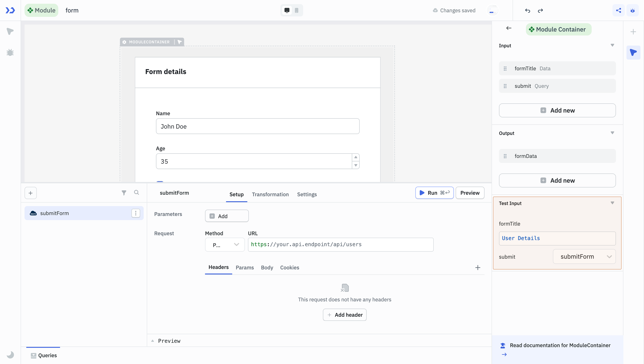Switch to the Transformation tab
This screenshot has width=644, height=364.
point(270,194)
